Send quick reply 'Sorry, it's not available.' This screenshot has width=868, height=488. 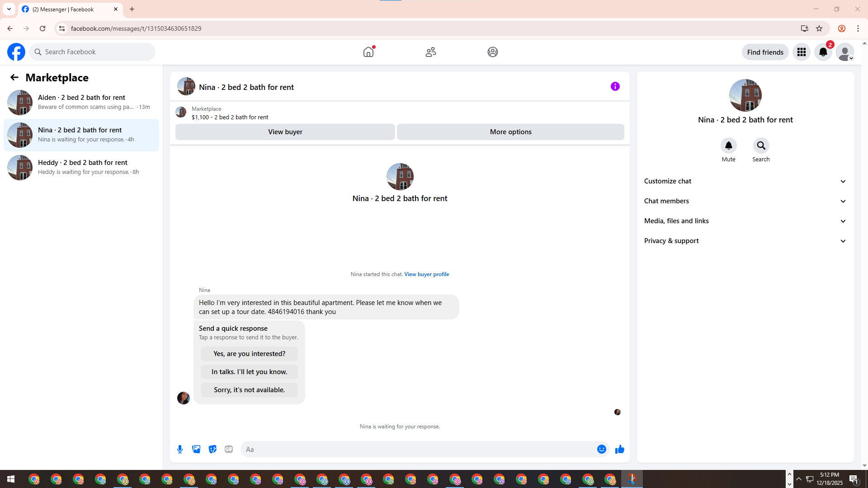coord(249,390)
